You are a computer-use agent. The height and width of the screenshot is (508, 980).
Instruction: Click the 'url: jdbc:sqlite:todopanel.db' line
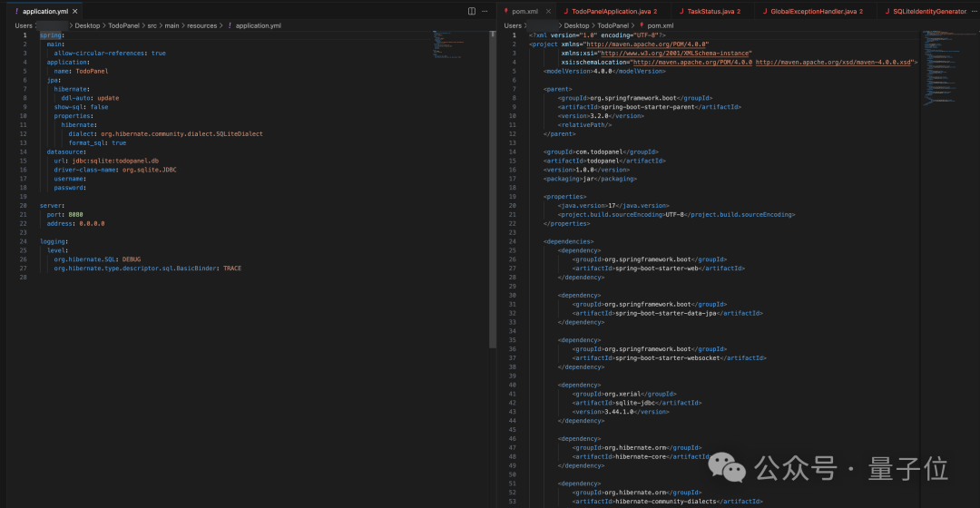[106, 161]
